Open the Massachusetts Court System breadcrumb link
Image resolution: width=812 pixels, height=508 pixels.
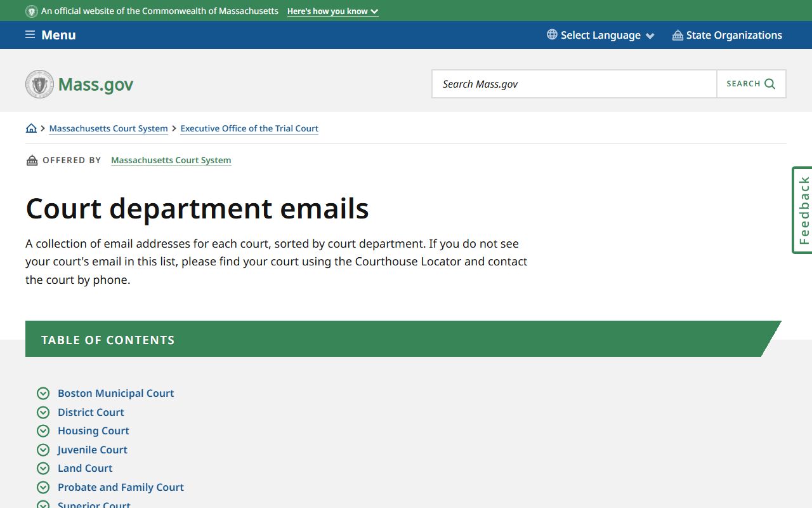click(x=108, y=128)
